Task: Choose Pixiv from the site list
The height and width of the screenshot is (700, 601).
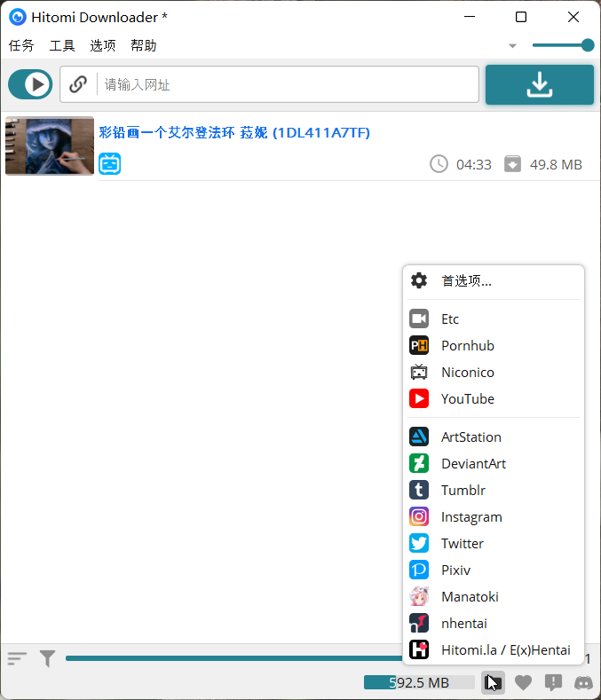Action: pyautogui.click(x=455, y=570)
